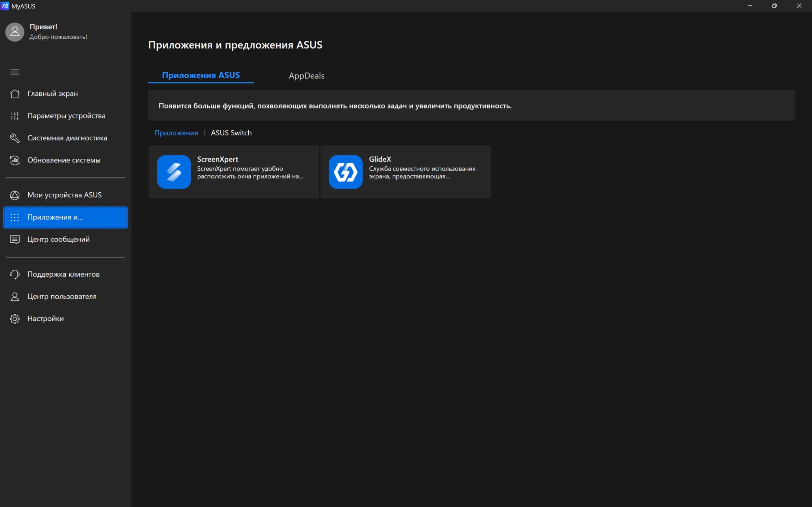Open device parameters sliders icon
The width and height of the screenshot is (812, 507).
click(x=15, y=116)
